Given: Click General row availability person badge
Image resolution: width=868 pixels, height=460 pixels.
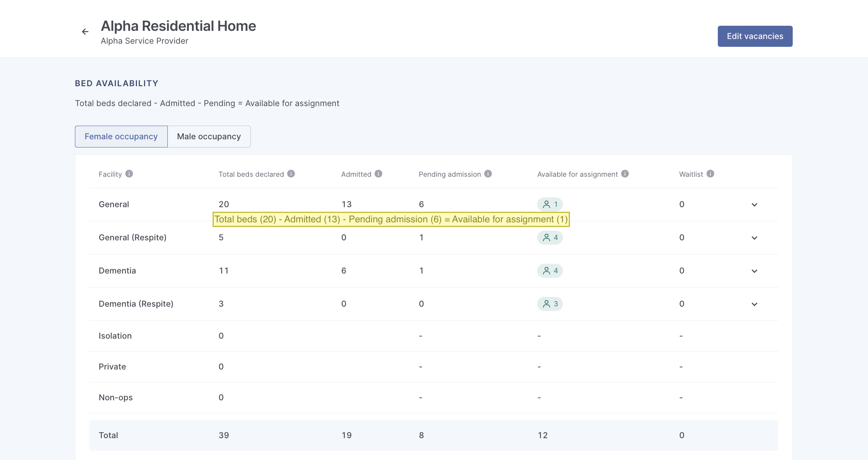Looking at the screenshot, I should tap(550, 204).
